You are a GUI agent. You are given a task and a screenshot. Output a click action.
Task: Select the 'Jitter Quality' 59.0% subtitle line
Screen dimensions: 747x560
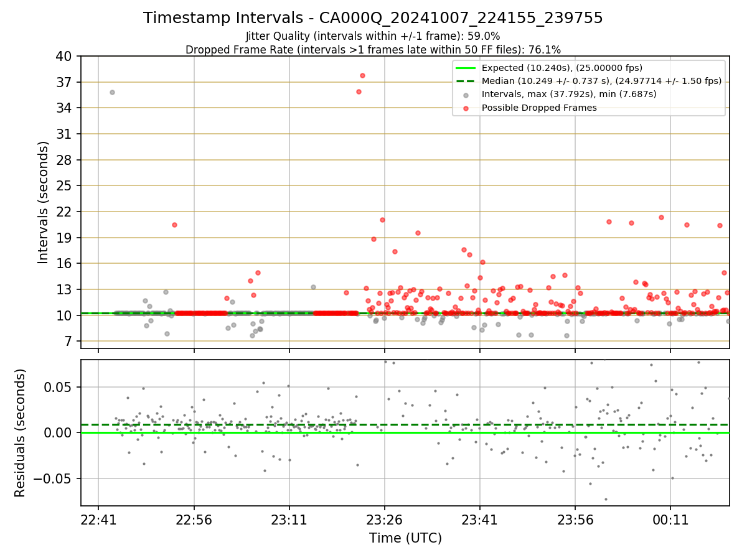point(373,36)
